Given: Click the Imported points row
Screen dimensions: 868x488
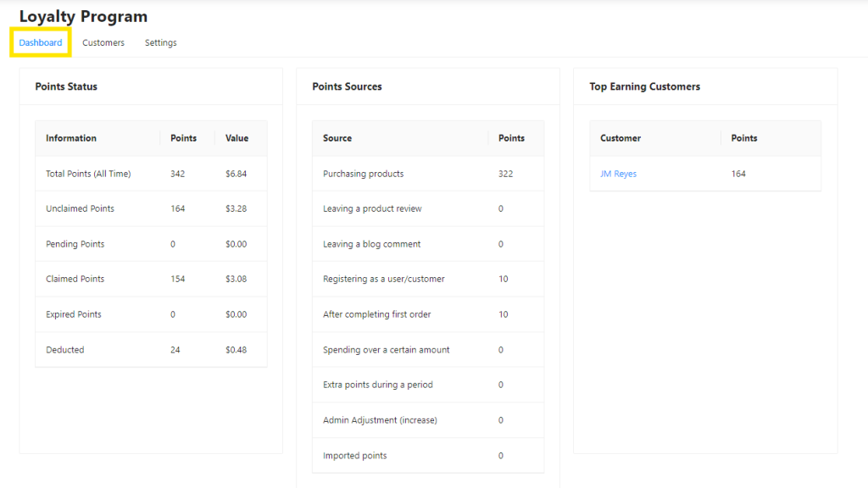Looking at the screenshot, I should coord(354,455).
